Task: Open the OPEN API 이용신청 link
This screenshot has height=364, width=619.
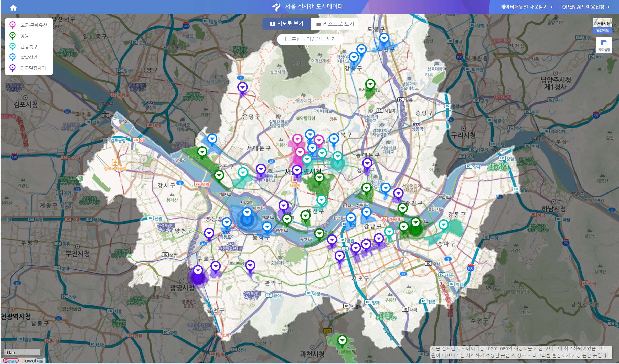Action: pyautogui.click(x=586, y=7)
